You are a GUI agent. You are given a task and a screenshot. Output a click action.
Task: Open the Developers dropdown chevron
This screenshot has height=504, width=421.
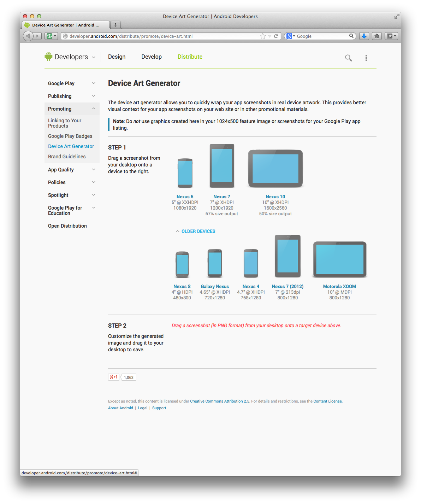click(x=94, y=57)
